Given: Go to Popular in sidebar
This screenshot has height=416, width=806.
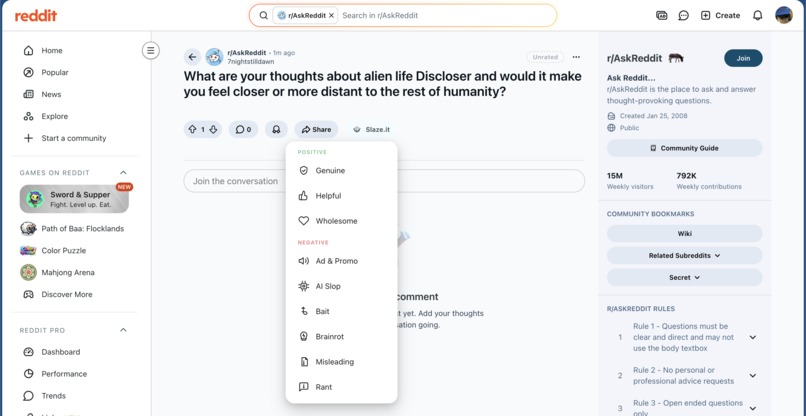Looking at the screenshot, I should (46, 73).
